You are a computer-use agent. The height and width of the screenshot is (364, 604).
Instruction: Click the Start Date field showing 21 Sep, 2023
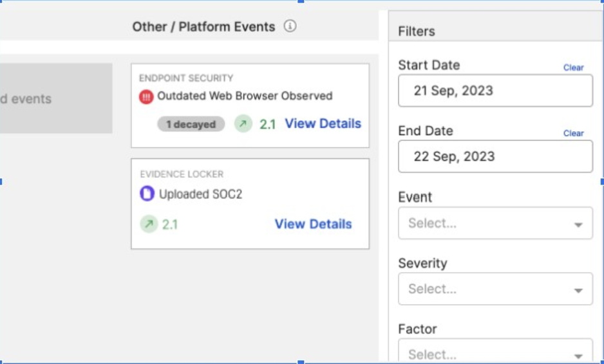495,91
